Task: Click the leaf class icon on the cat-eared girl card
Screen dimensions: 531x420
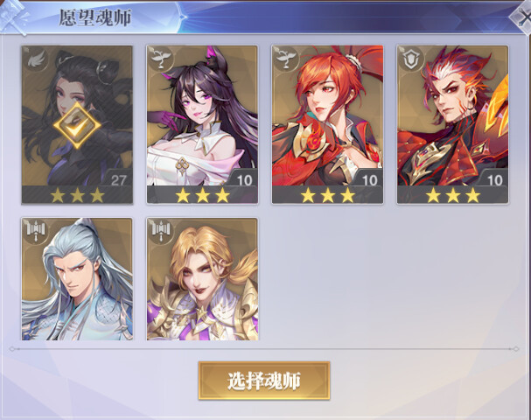Action: (x=160, y=59)
